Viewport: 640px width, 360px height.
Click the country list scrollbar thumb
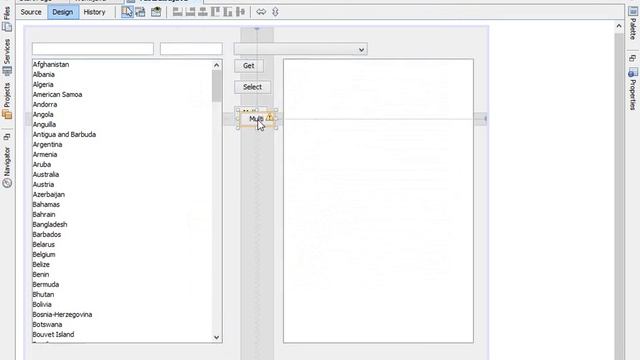click(x=216, y=86)
